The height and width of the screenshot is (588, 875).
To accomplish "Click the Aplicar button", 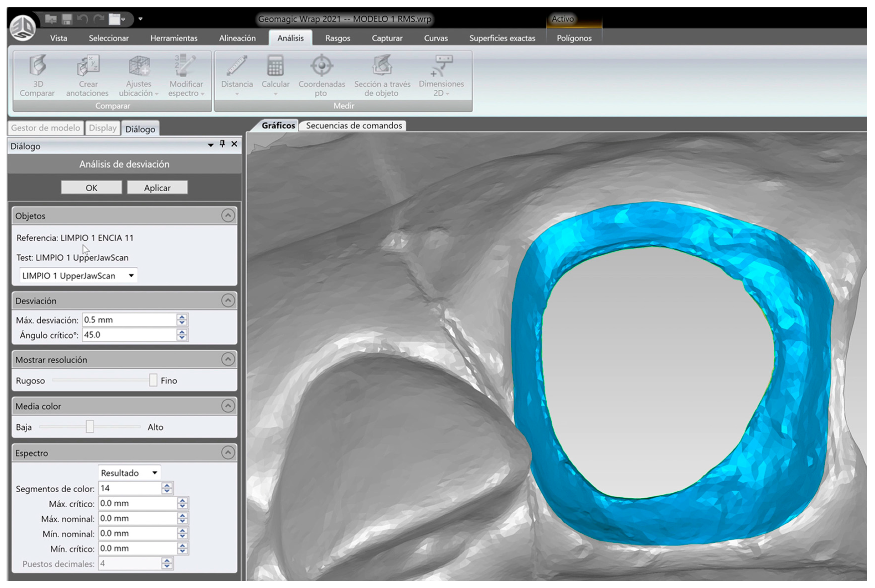I will tap(157, 188).
